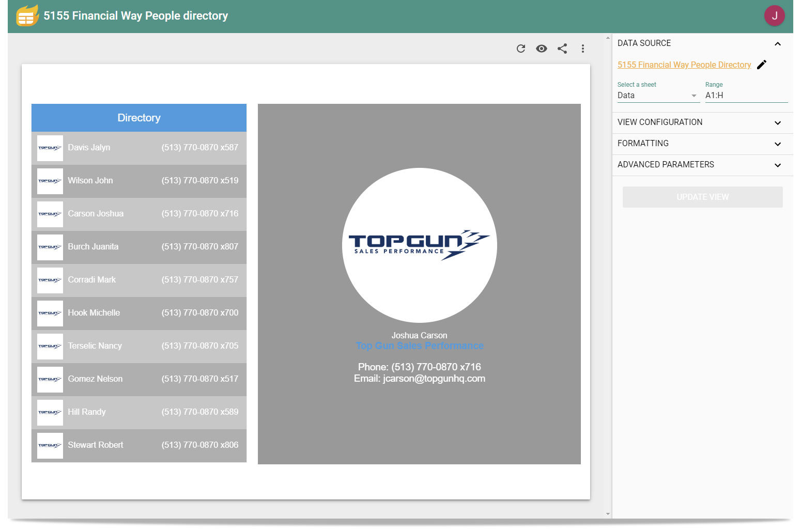Image resolution: width=801 pixels, height=532 pixels.
Task: Click phone number (513) 770-0870 x705
Action: pos(200,346)
